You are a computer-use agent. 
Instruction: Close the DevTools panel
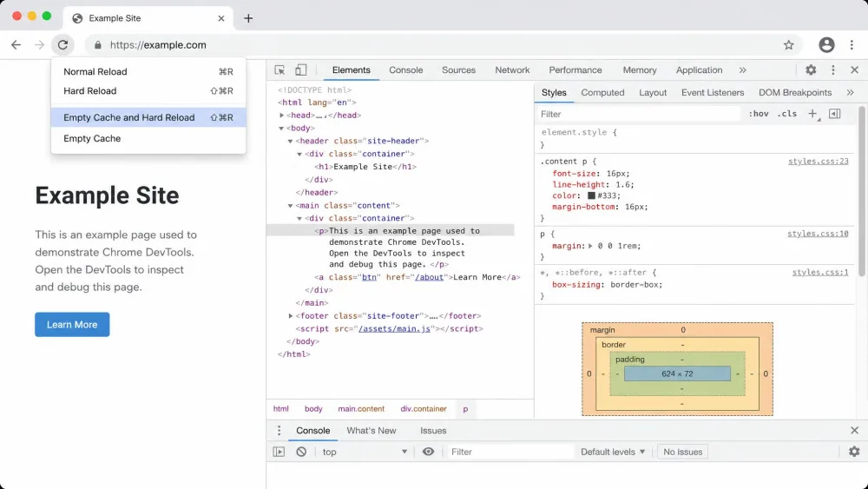855,69
